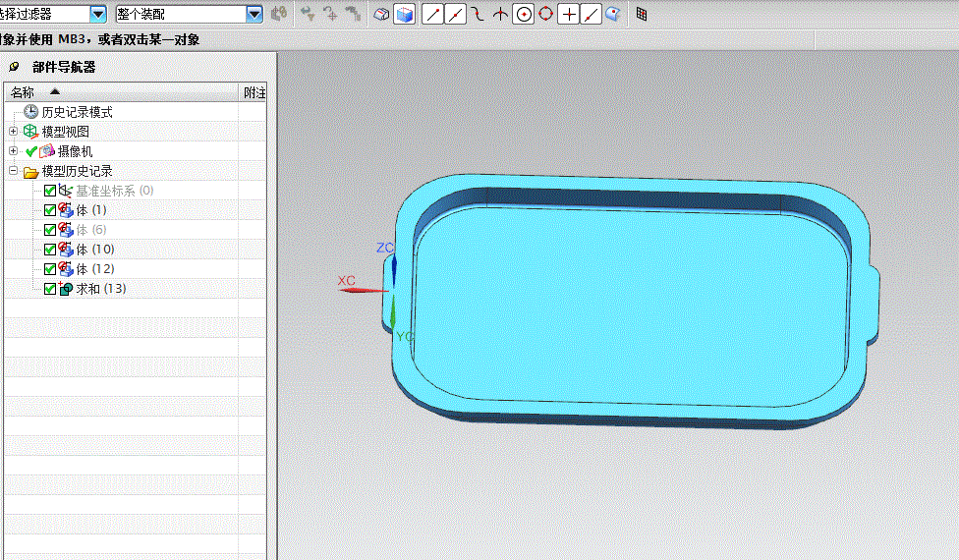Image resolution: width=959 pixels, height=560 pixels.
Task: Click the grayed-out assembly selection icon
Action: (x=279, y=14)
